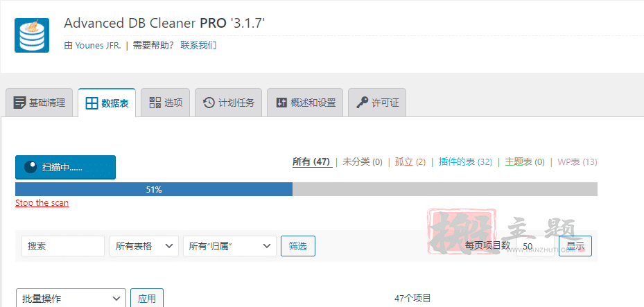Viewport: 644px width, 307px height.
Task: Click the Advanced DB Cleaner database logo icon
Action: click(32, 35)
